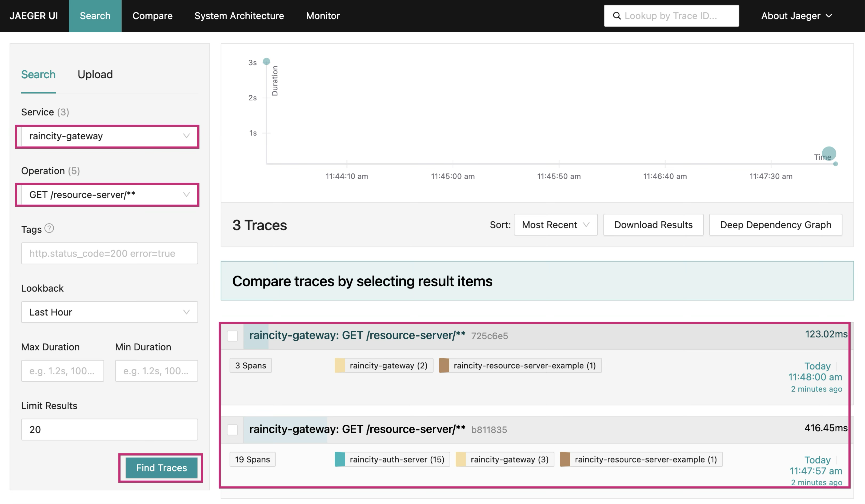
Task: Click the 3s trace dot on scatter plot
Action: [x=266, y=61]
